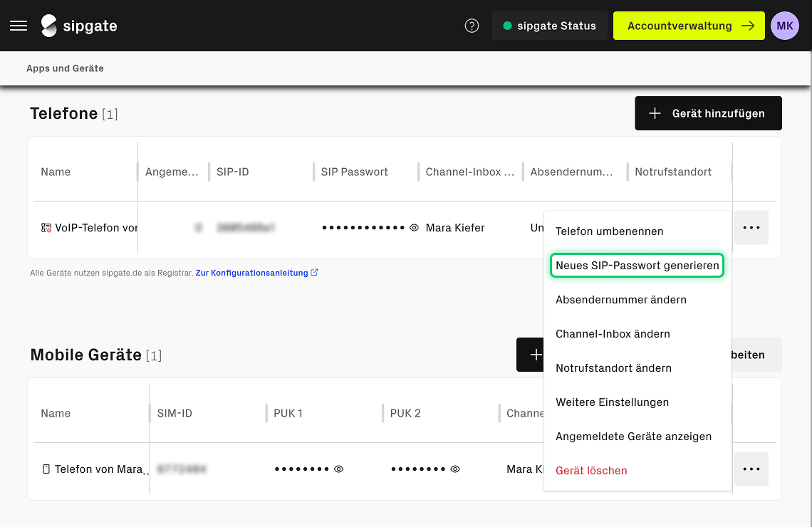This screenshot has height=527, width=812.
Task: Click the mobile phone icon beside Telefon von Mara
Action: [x=47, y=469]
